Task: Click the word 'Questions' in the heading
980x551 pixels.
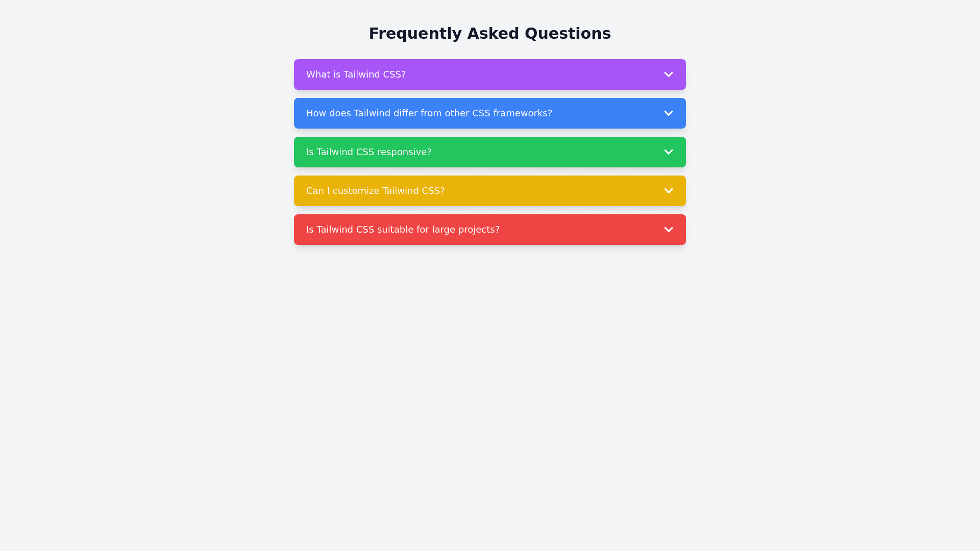Action: pos(568,34)
